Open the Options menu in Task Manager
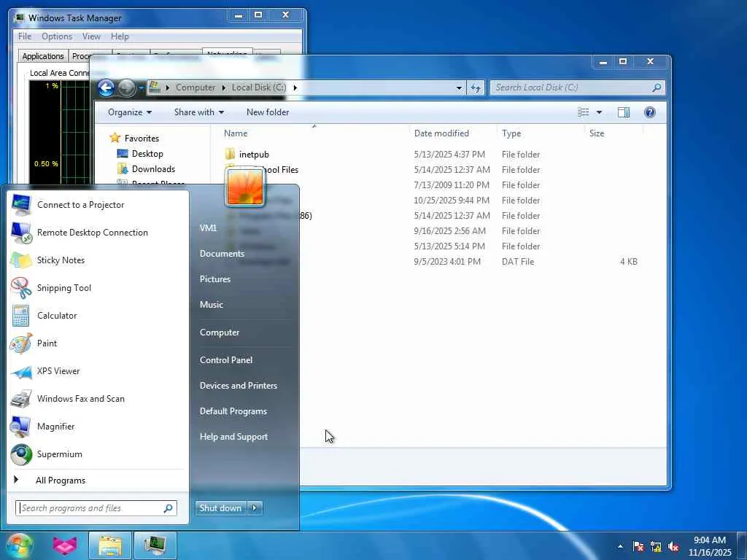Image resolution: width=747 pixels, height=560 pixels. coord(57,36)
